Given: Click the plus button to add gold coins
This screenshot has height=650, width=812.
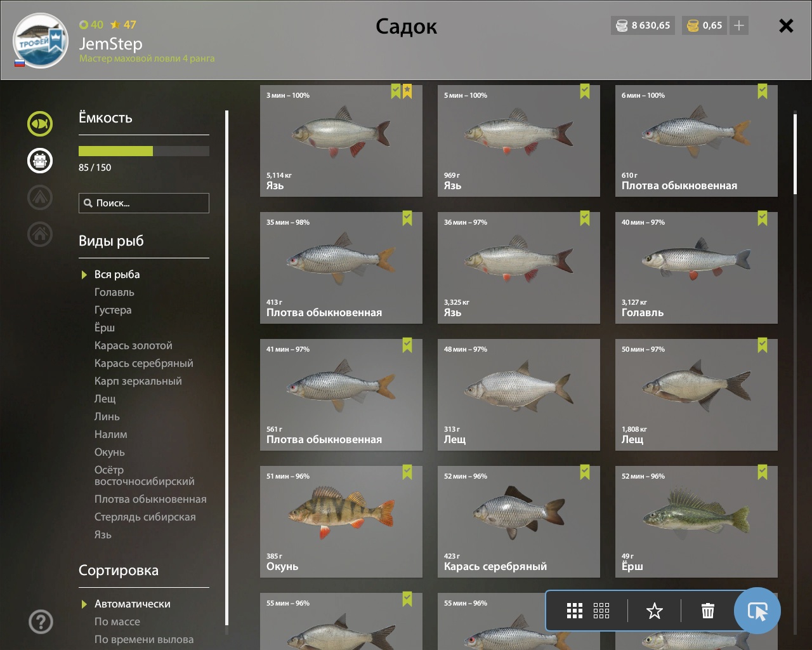Looking at the screenshot, I should tap(739, 25).
